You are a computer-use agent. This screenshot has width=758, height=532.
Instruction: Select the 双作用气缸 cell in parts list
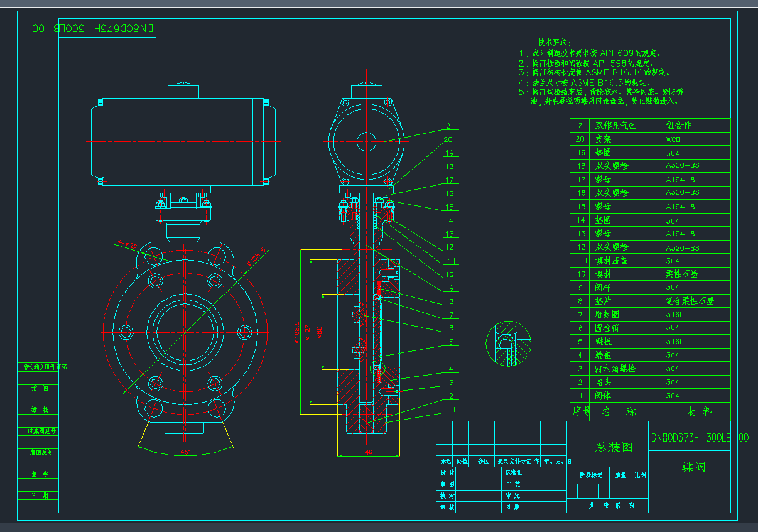pyautogui.click(x=615, y=126)
